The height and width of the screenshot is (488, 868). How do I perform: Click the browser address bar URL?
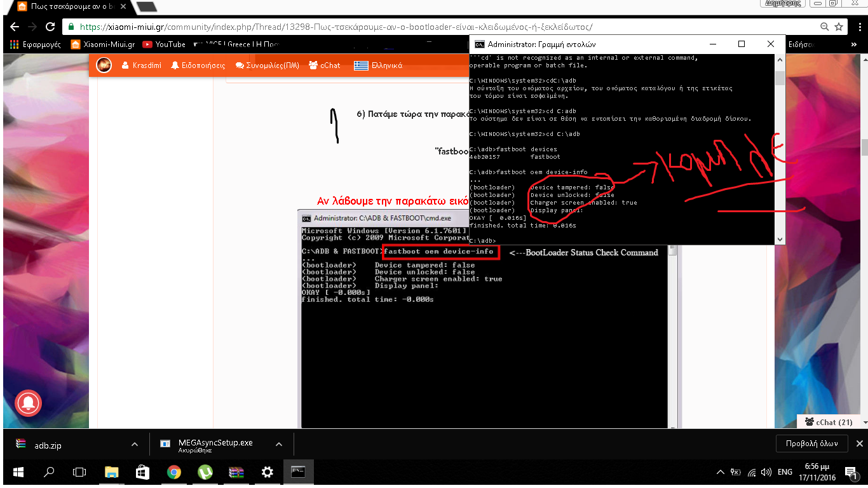coord(337,27)
